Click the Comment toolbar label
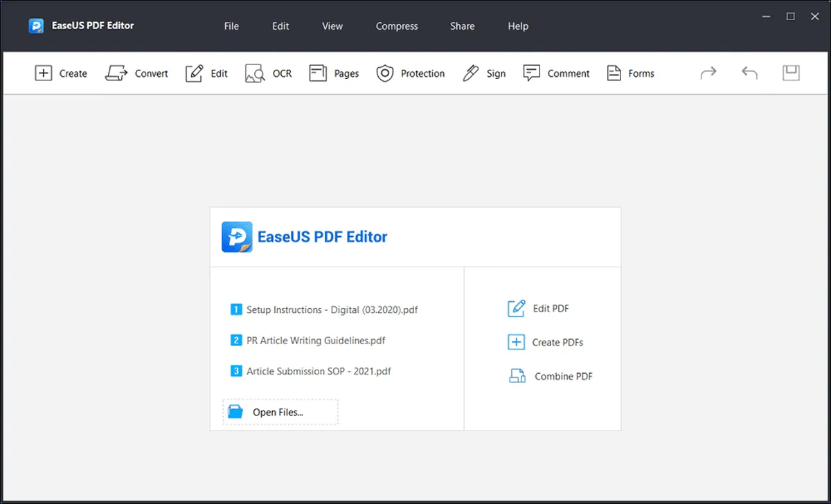Viewport: 831px width, 504px height. coord(569,73)
